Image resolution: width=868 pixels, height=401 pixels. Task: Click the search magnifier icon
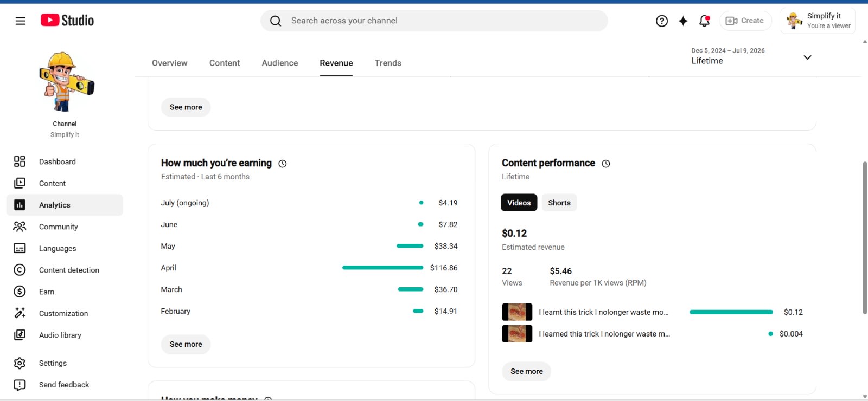tap(276, 21)
